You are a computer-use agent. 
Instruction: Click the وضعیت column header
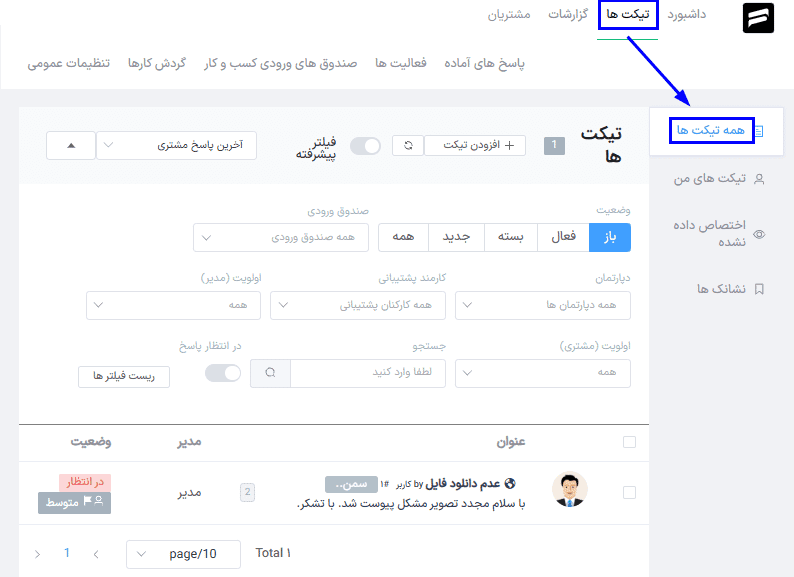coord(91,442)
